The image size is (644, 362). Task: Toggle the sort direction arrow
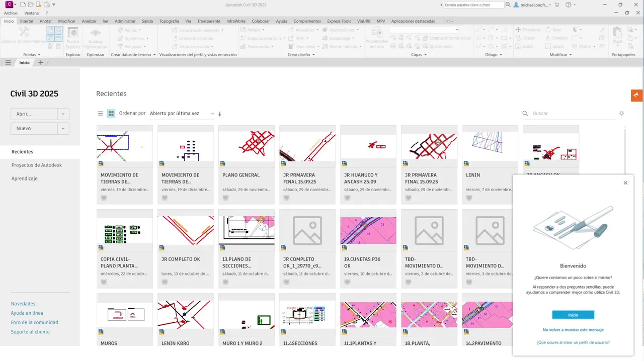coord(220,114)
